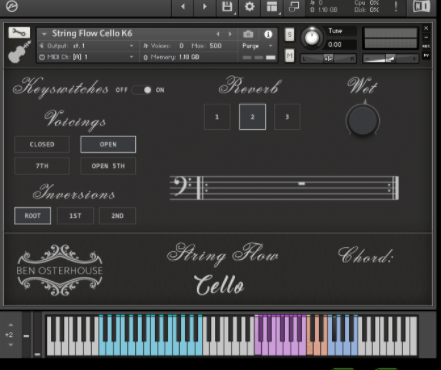Choose Reverb preset 2
Image resolution: width=441 pixels, height=370 pixels.
(252, 117)
